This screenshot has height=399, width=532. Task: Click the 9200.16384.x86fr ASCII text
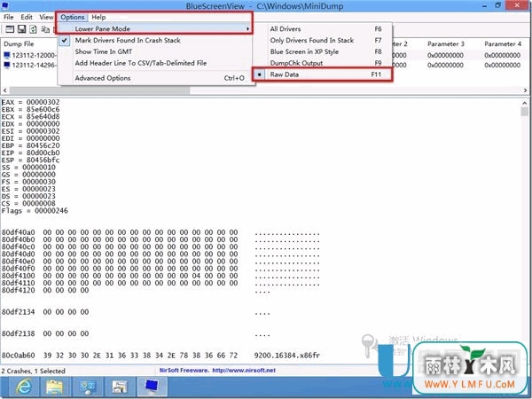click(287, 356)
